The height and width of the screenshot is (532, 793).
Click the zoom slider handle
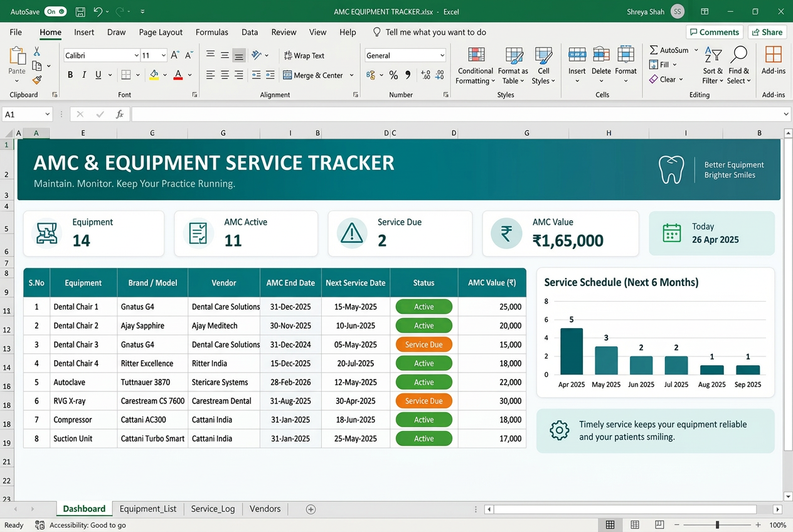717,524
